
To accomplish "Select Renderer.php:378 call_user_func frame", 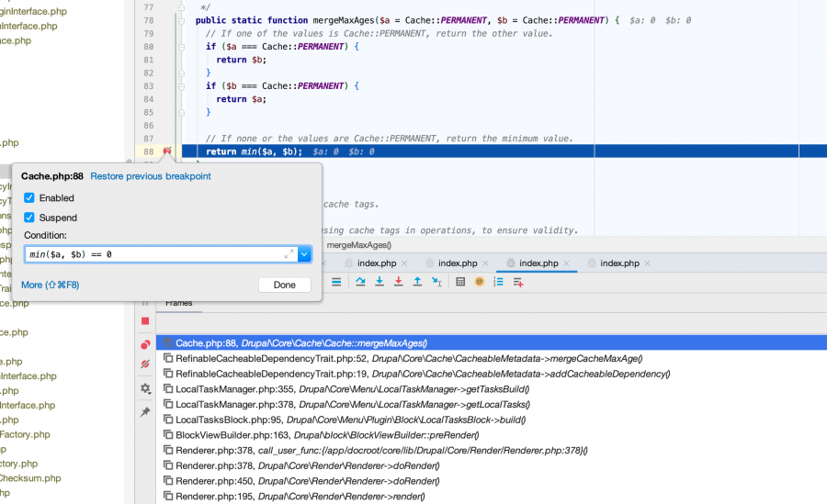I will point(491,450).
